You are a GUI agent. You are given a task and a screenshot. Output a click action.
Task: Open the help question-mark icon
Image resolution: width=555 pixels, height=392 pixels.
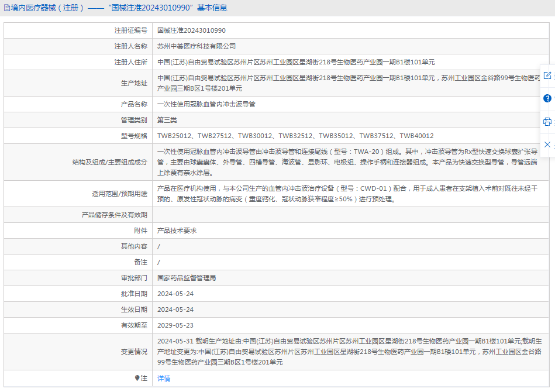(x=547, y=98)
